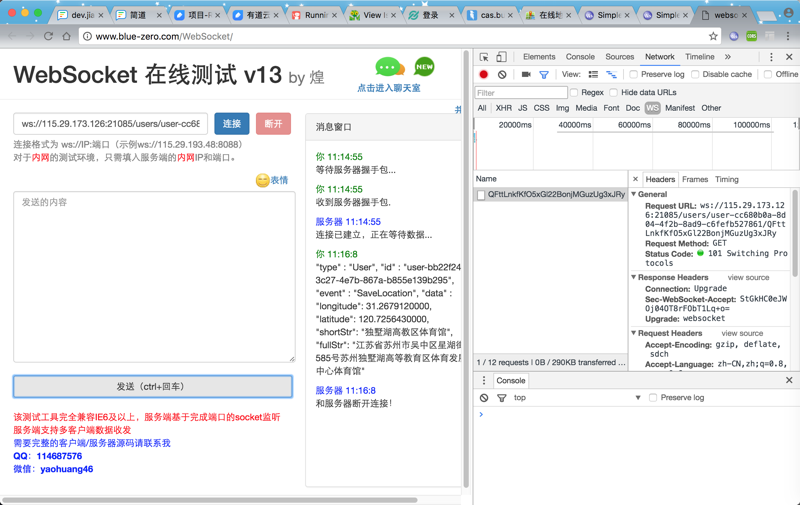Screen dimensions: 800x505
Task: Clear console with the ban icon
Action: pos(484,398)
